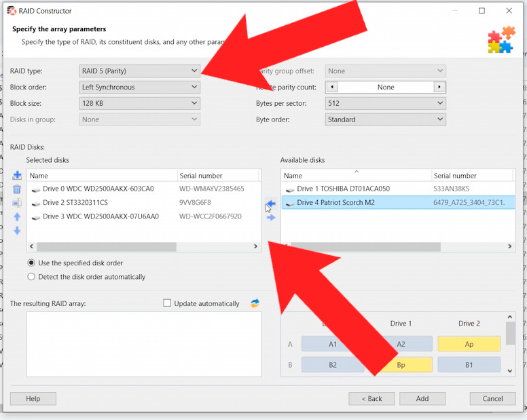Click left arrow to add disk to selected

click(271, 204)
